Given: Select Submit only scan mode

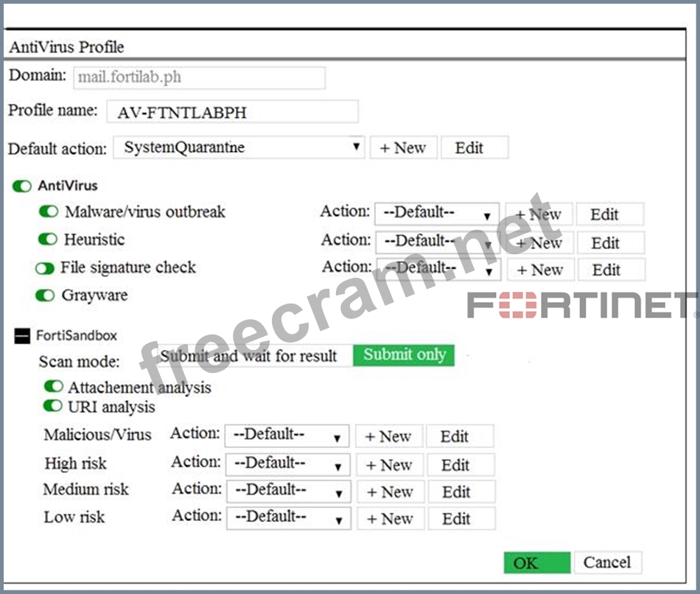Looking at the screenshot, I should (x=404, y=355).
